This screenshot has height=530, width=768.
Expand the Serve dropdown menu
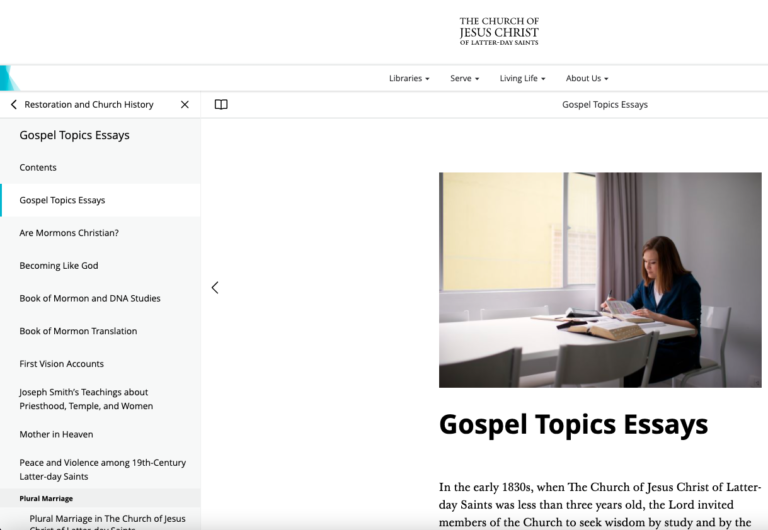coord(464,78)
